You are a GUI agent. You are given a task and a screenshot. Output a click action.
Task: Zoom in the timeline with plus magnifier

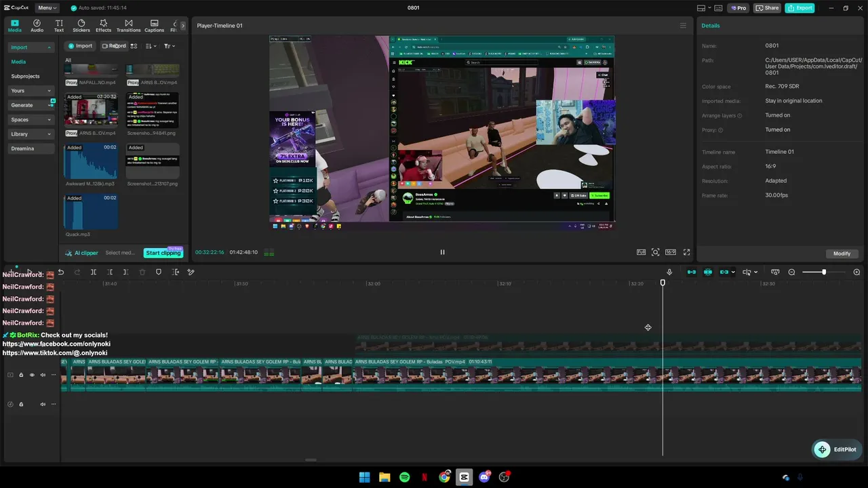(x=856, y=272)
